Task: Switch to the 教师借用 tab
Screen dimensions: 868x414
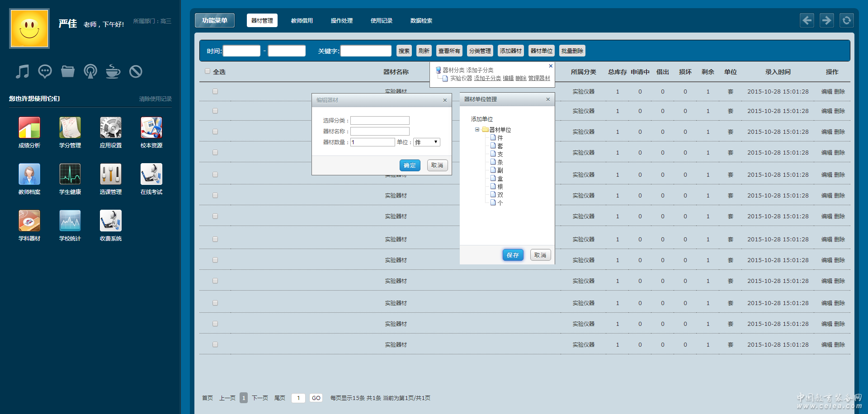Action: pyautogui.click(x=302, y=21)
